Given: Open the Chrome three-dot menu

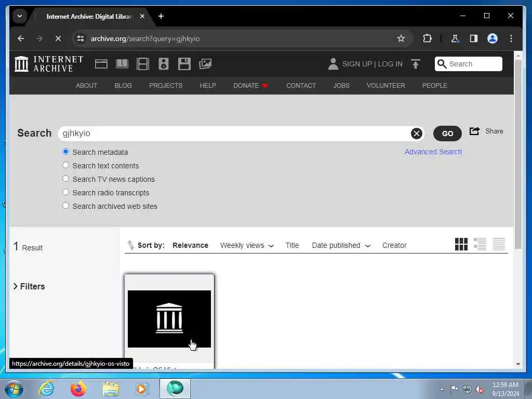Looking at the screenshot, I should pos(511,38).
